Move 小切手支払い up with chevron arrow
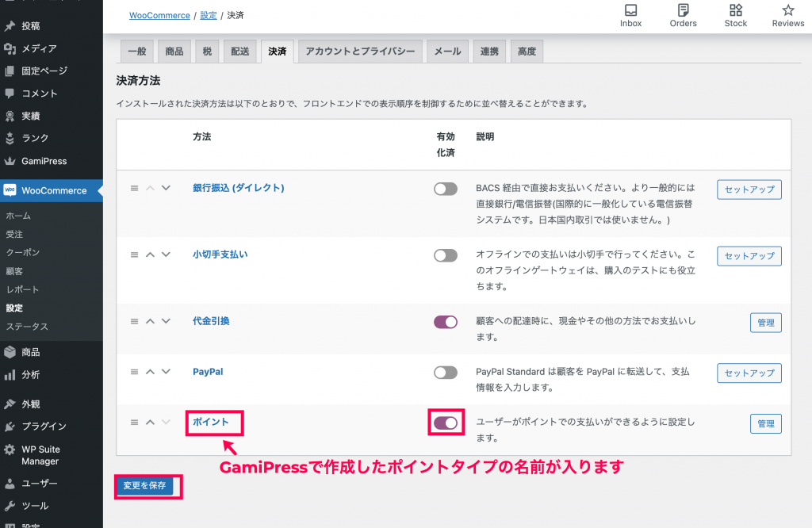The image size is (812, 528). click(150, 254)
